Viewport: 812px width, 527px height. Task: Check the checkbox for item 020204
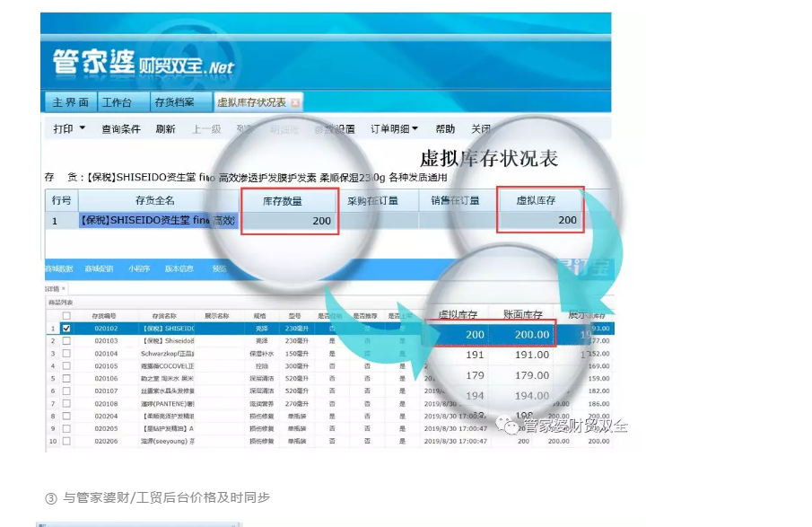point(66,416)
